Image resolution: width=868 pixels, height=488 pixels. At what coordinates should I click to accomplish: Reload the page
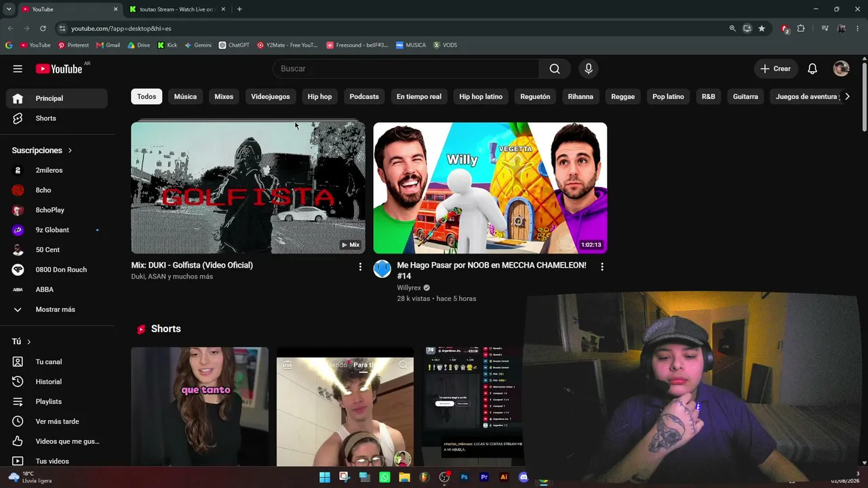pos(43,28)
